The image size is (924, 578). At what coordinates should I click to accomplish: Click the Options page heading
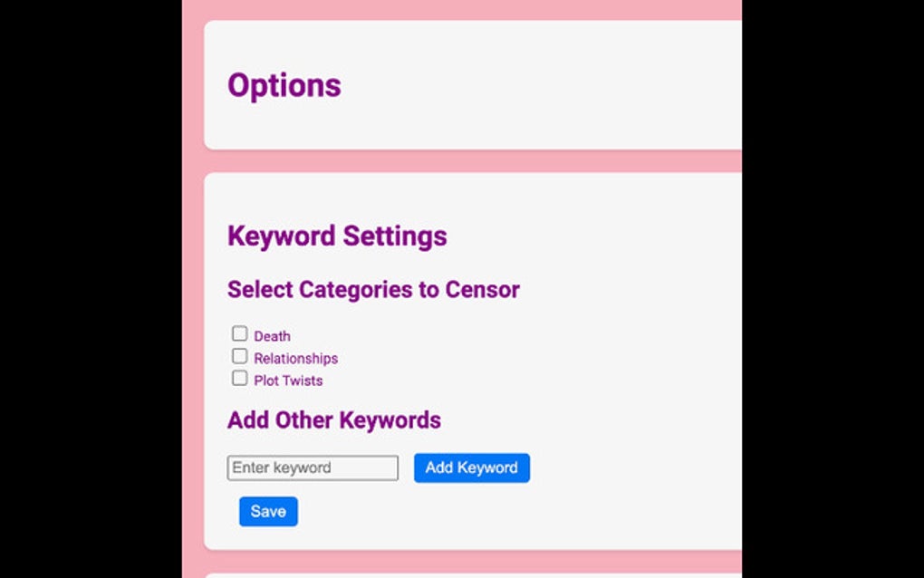(284, 85)
